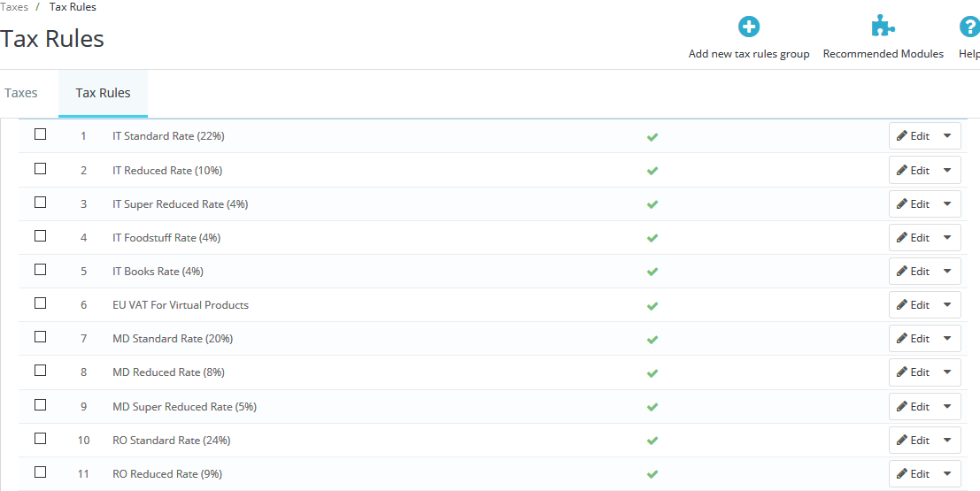Select checkbox for RO Reduced Rate (9%)
980x491 pixels.
click(x=40, y=472)
